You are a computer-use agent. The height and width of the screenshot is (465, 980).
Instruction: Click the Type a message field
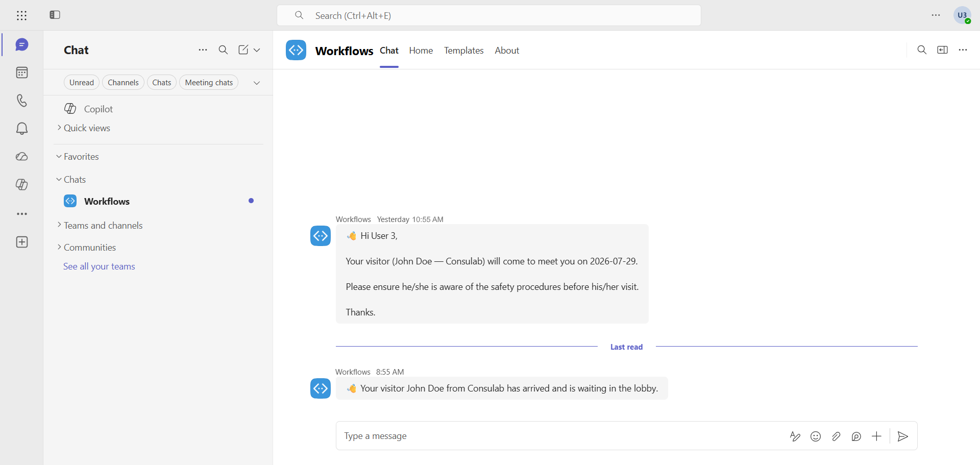click(561, 436)
